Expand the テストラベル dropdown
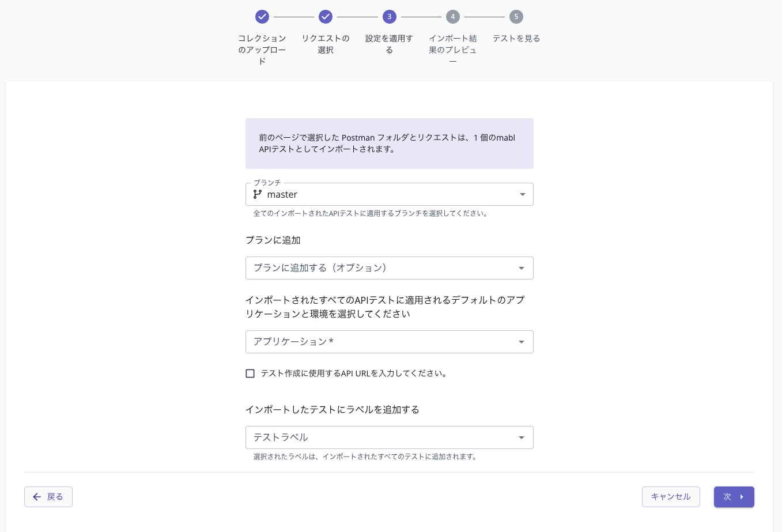The image size is (782, 532). click(x=390, y=437)
